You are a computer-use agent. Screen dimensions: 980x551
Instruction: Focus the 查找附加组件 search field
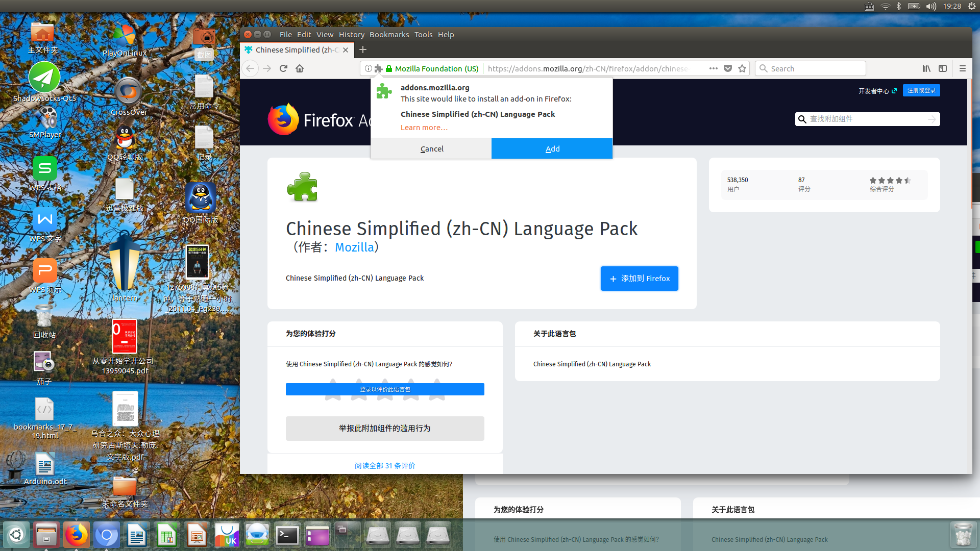pyautogui.click(x=868, y=119)
